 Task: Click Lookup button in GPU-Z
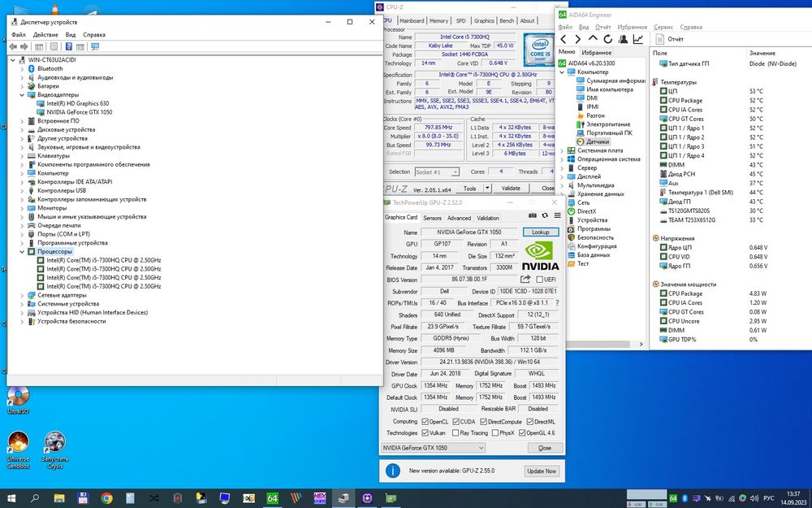pos(541,232)
